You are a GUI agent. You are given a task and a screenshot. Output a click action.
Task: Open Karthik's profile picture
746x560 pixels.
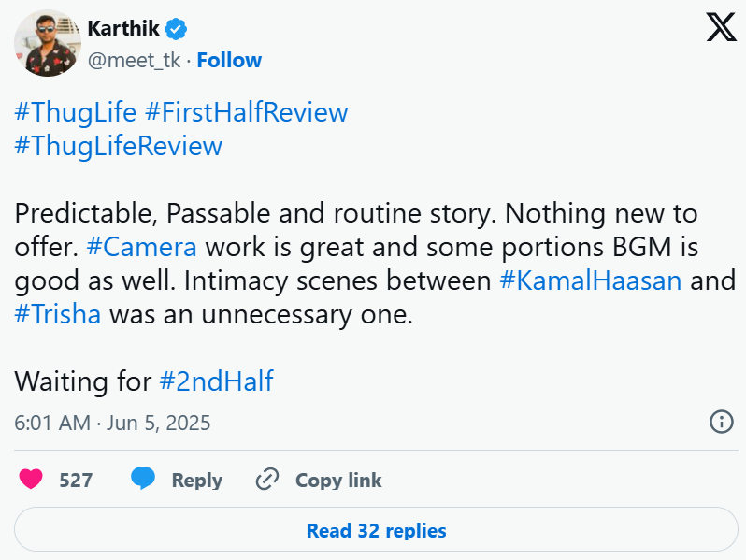pyautogui.click(x=48, y=43)
